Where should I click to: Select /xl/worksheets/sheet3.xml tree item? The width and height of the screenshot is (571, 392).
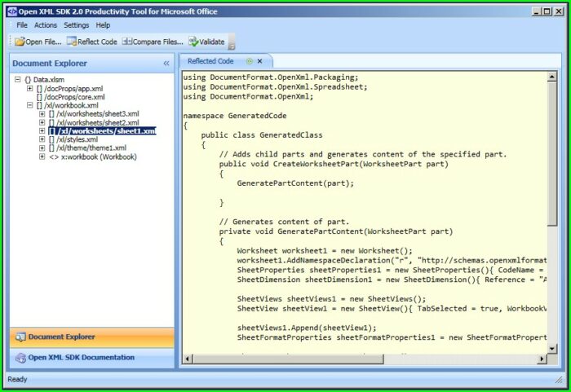[94, 114]
